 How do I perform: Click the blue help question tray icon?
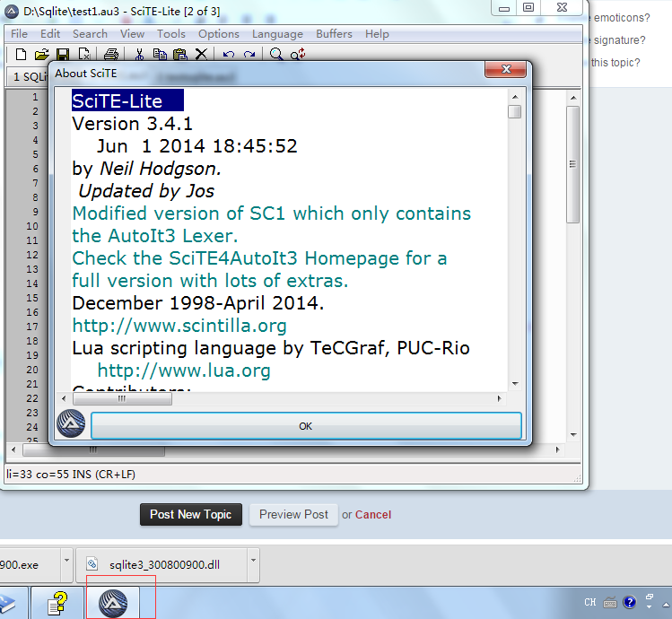(x=629, y=602)
